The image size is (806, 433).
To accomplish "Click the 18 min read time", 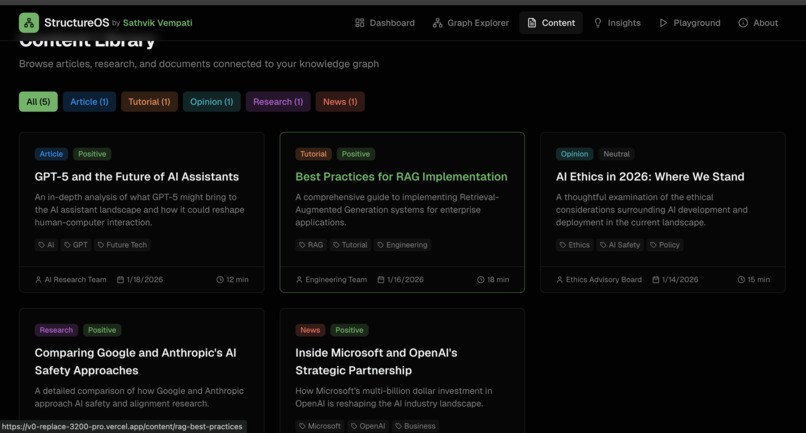I will point(493,280).
